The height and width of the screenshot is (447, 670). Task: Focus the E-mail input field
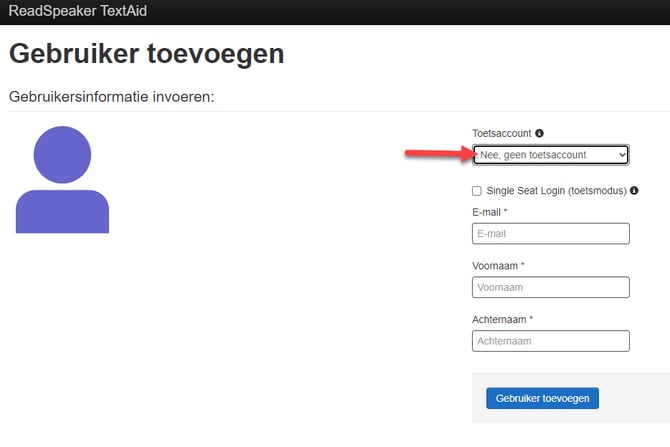coord(550,234)
